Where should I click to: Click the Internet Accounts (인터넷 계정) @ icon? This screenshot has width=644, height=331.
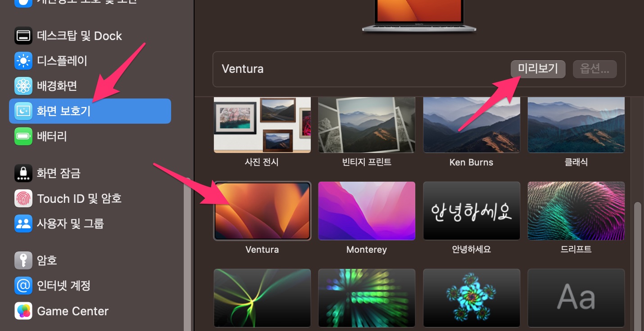click(23, 285)
